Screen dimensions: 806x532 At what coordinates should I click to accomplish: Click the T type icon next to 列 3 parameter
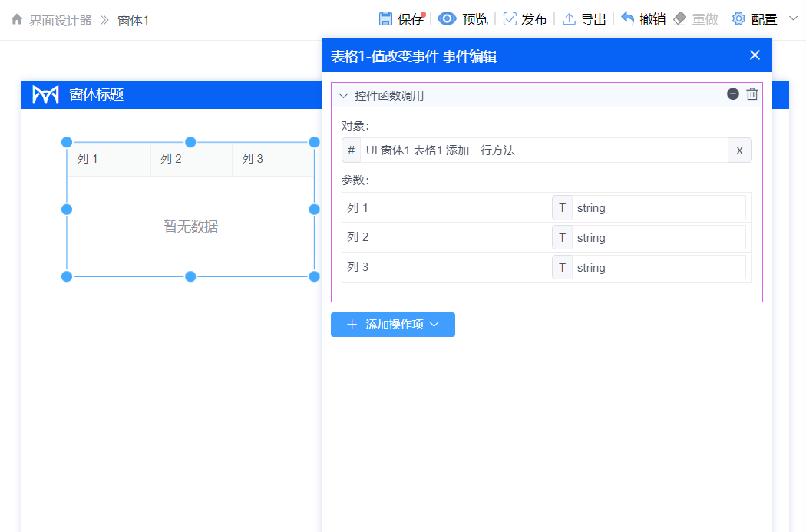click(x=562, y=266)
